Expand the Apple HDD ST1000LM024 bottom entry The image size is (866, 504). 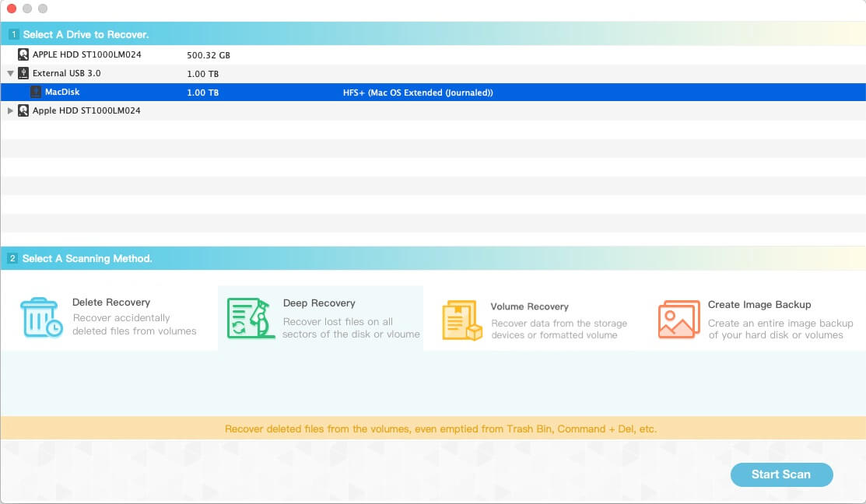[x=10, y=110]
